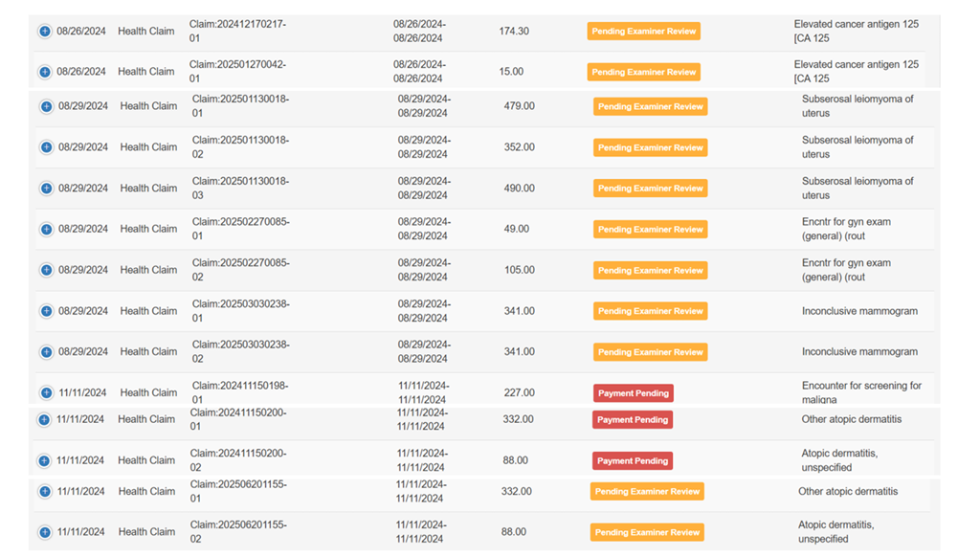Expand the 15.00 claim 202501270042-01 row
This screenshot has height=557, width=980.
(45, 72)
